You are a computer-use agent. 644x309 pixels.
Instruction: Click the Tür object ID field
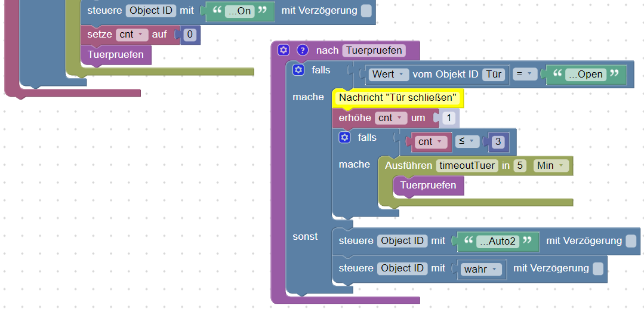click(494, 75)
